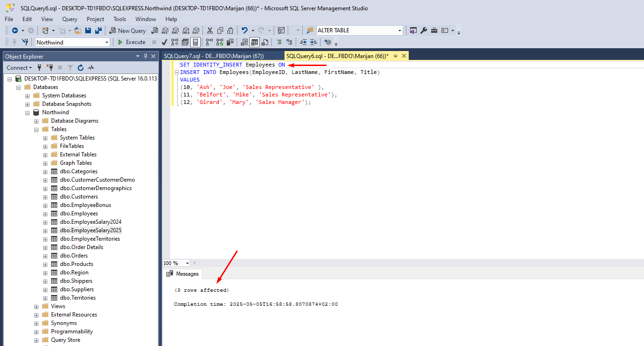Screen dimensions: 644x346
Task: Select the dbo.Orders table
Action: point(74,256)
